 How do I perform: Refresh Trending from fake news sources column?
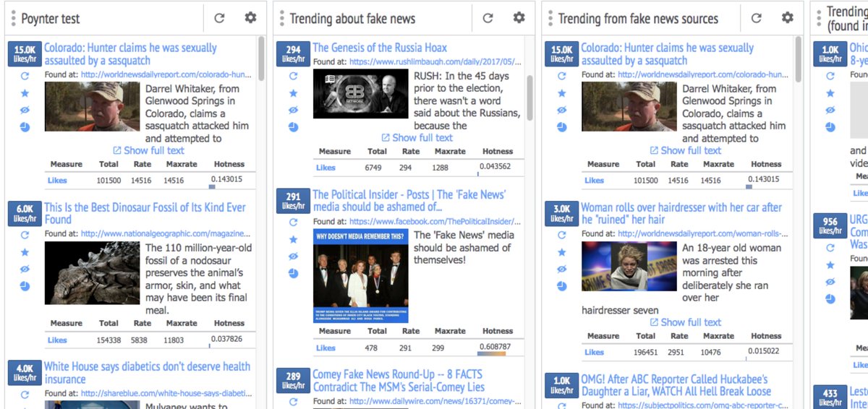(x=756, y=18)
